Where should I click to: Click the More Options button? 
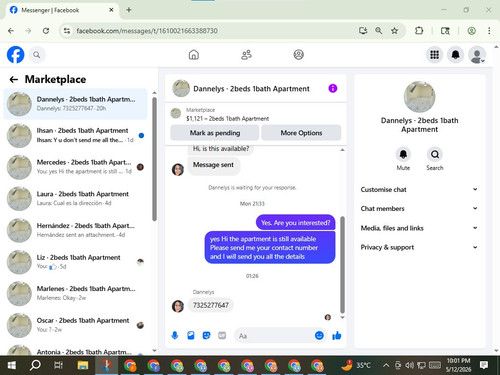pyautogui.click(x=301, y=133)
